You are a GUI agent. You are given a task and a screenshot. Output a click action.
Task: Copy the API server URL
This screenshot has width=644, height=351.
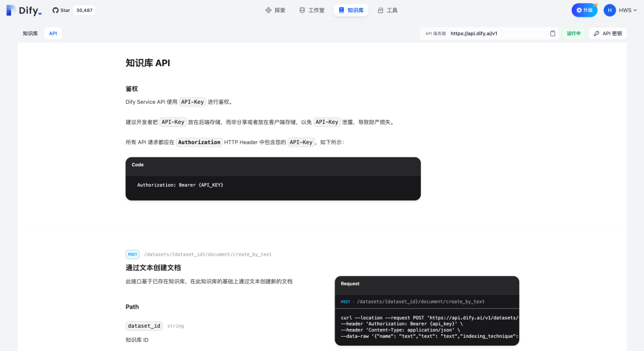[552, 33]
